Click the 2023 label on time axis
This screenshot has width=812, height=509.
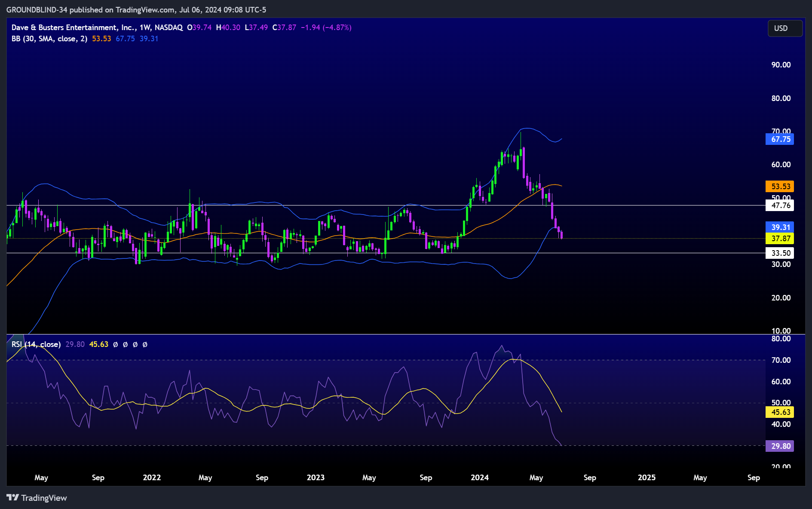(316, 478)
